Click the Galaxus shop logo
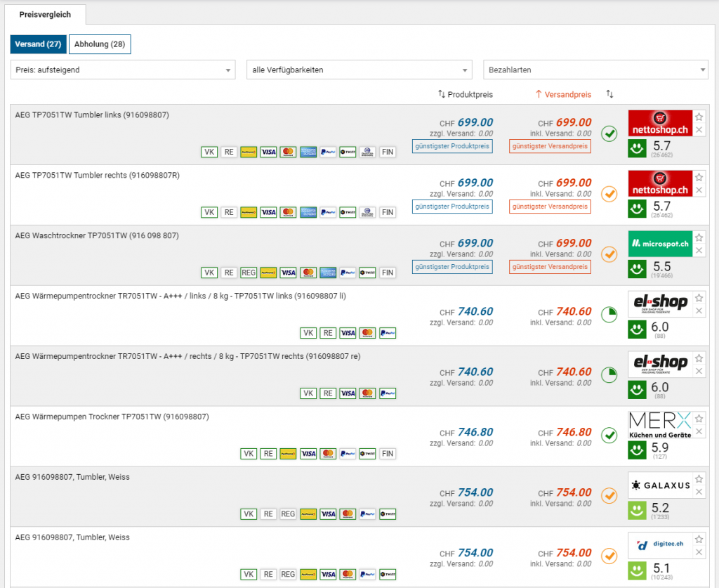 [x=660, y=485]
